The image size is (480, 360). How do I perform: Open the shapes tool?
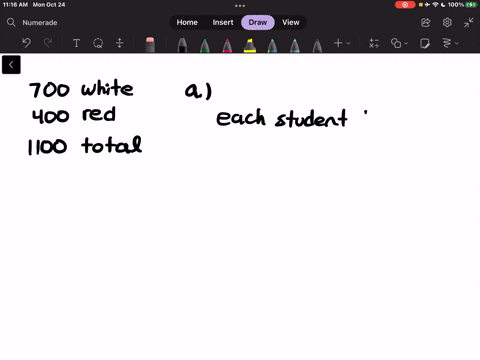[x=396, y=43]
